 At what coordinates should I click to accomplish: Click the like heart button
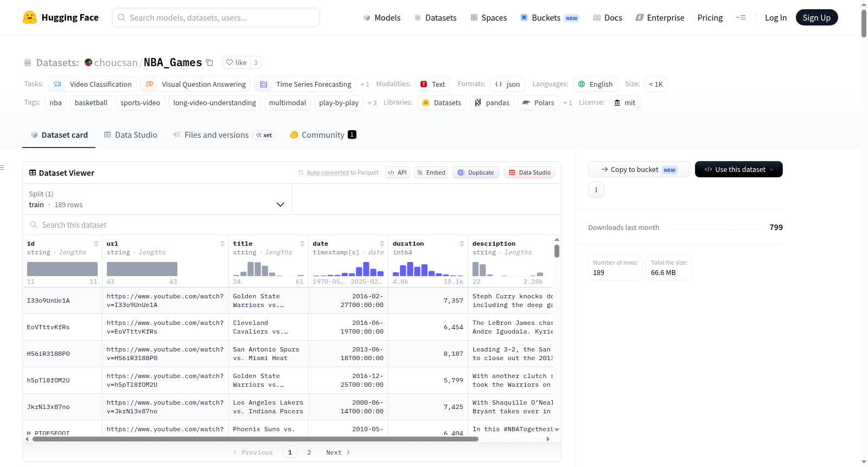click(x=236, y=62)
